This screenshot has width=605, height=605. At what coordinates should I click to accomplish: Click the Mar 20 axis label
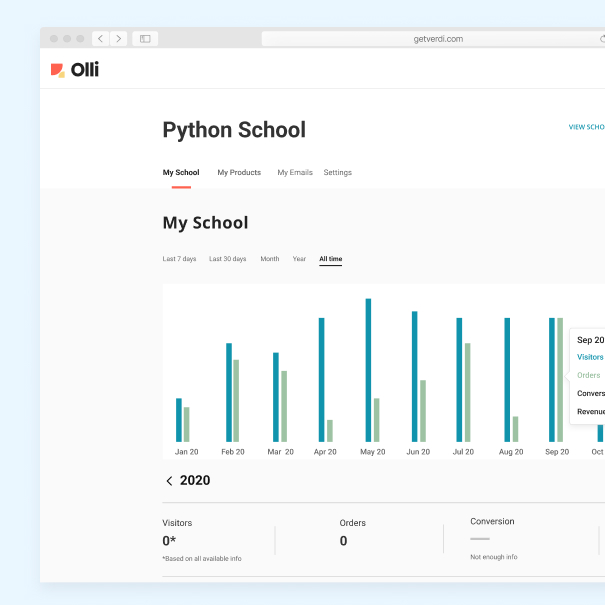281,452
